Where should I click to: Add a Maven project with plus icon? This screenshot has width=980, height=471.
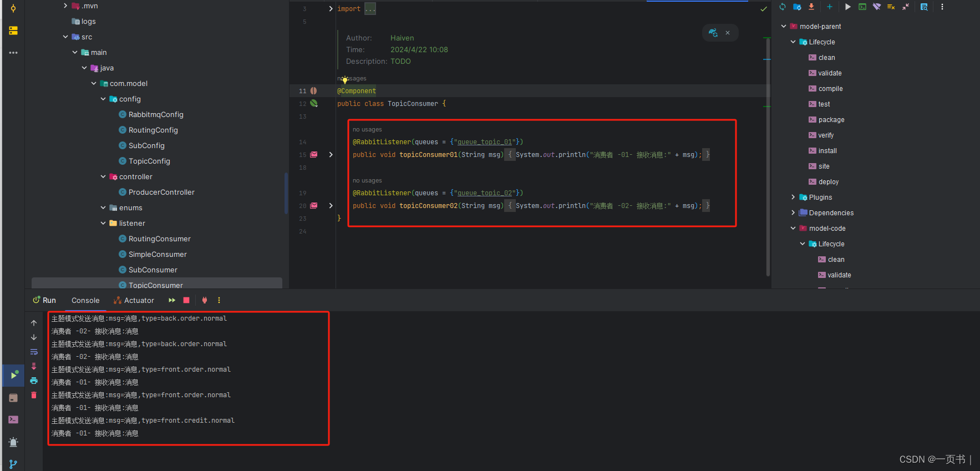coord(830,7)
